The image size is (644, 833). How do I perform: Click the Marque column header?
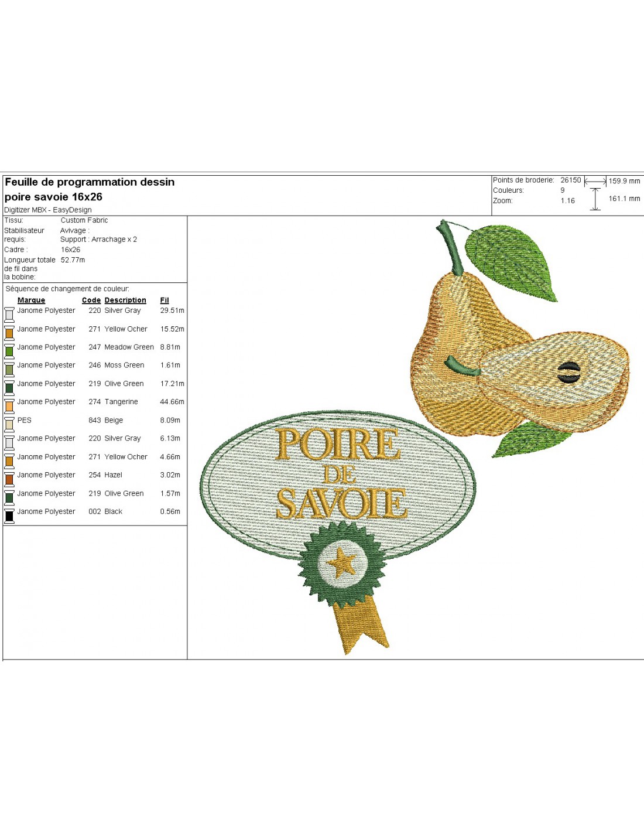click(x=31, y=300)
